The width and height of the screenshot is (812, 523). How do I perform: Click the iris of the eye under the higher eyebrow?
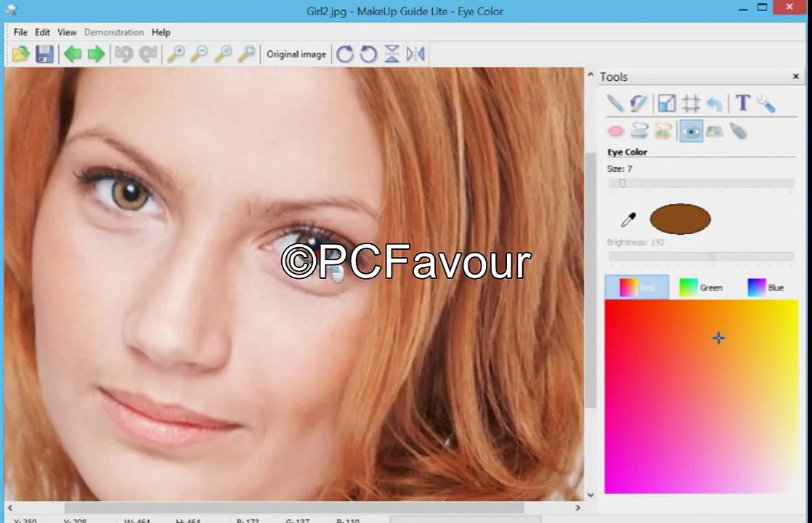tap(129, 194)
